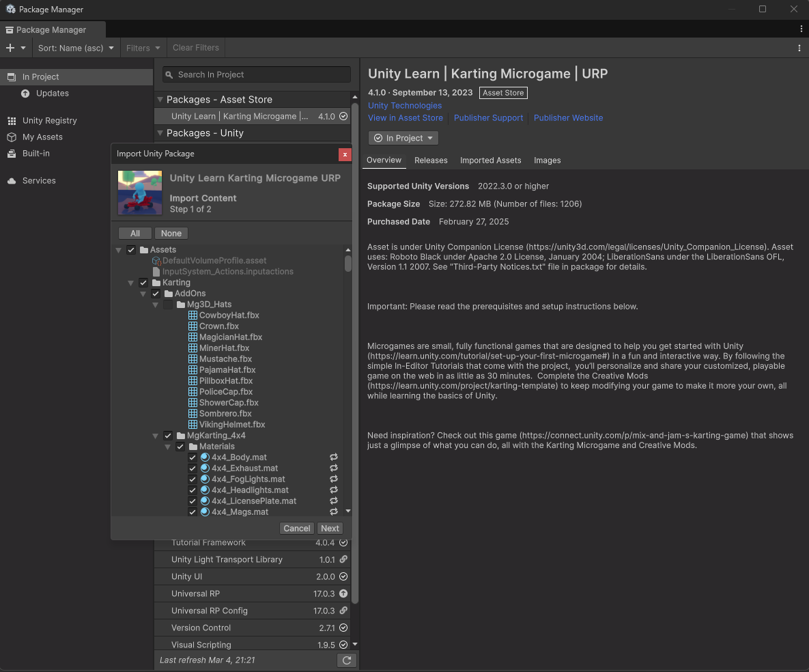Open the Sort: Name (asc) dropdown
809x672 pixels.
pyautogui.click(x=76, y=48)
